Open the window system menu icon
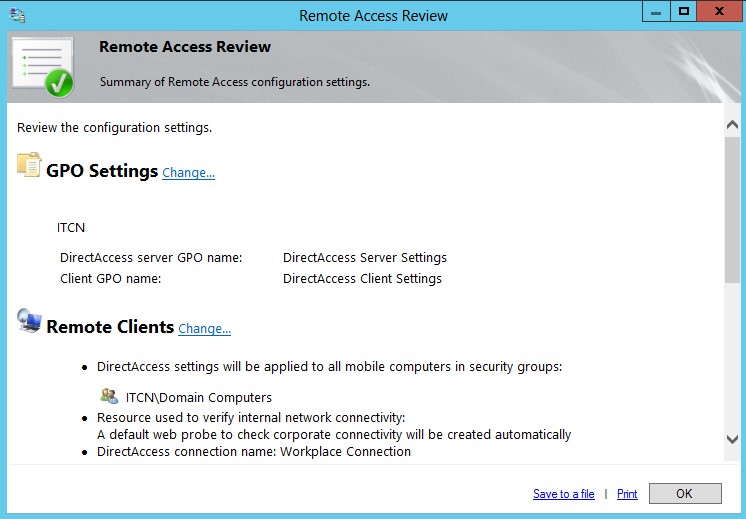The width and height of the screenshot is (746, 519). tap(17, 15)
